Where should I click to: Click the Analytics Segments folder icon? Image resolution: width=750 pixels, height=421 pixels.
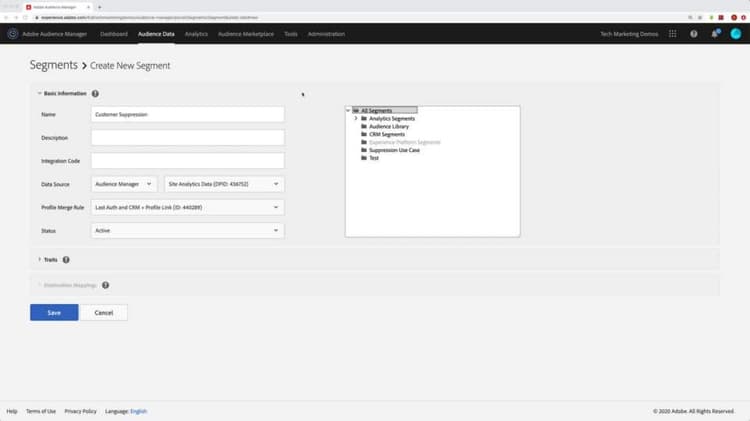tap(364, 118)
